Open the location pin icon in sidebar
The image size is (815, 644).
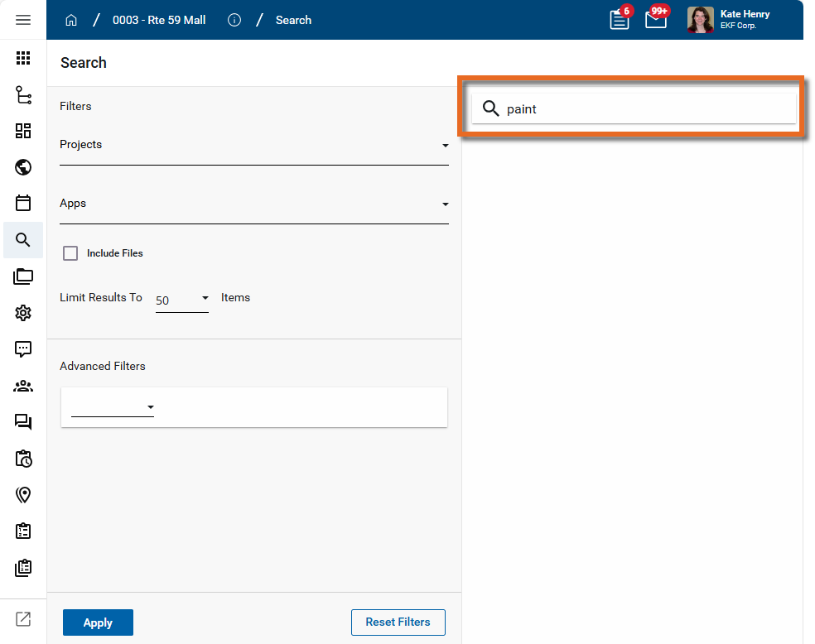tap(23, 495)
